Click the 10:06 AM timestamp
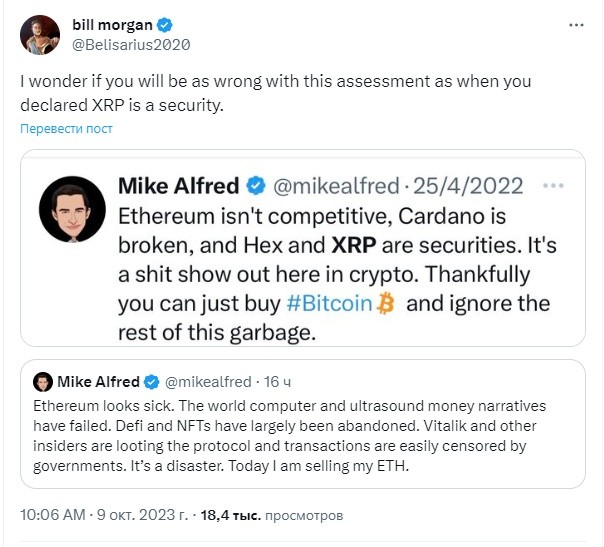 [x=53, y=515]
